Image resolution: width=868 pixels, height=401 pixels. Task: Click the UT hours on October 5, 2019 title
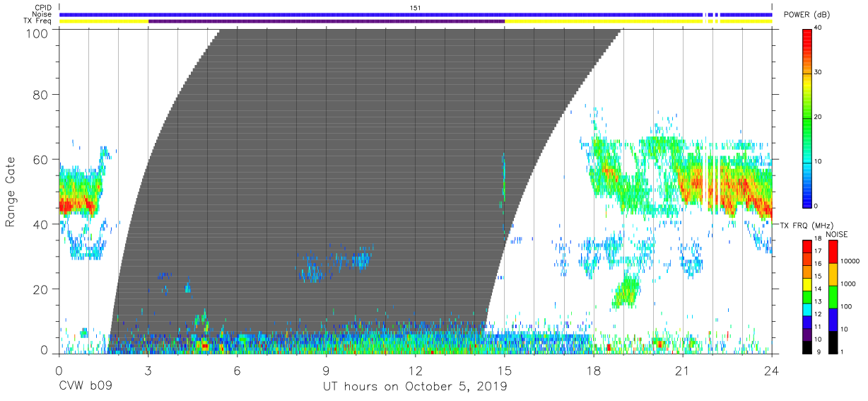pyautogui.click(x=415, y=388)
